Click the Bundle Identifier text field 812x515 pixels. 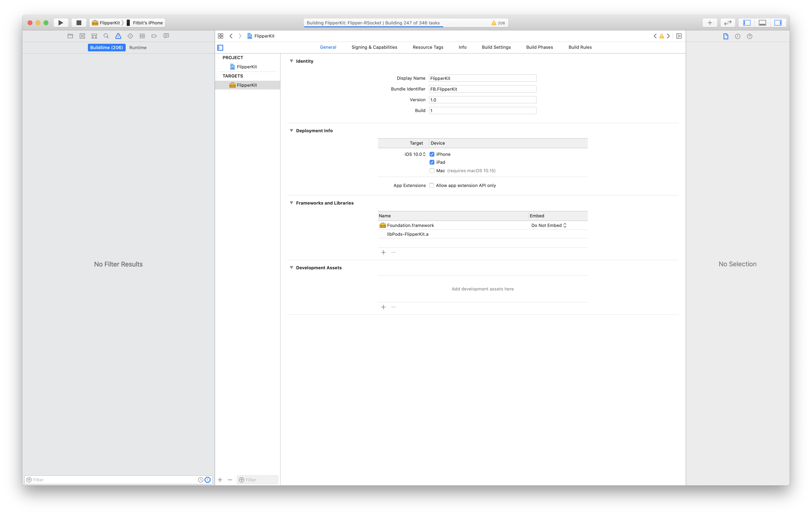(482, 89)
